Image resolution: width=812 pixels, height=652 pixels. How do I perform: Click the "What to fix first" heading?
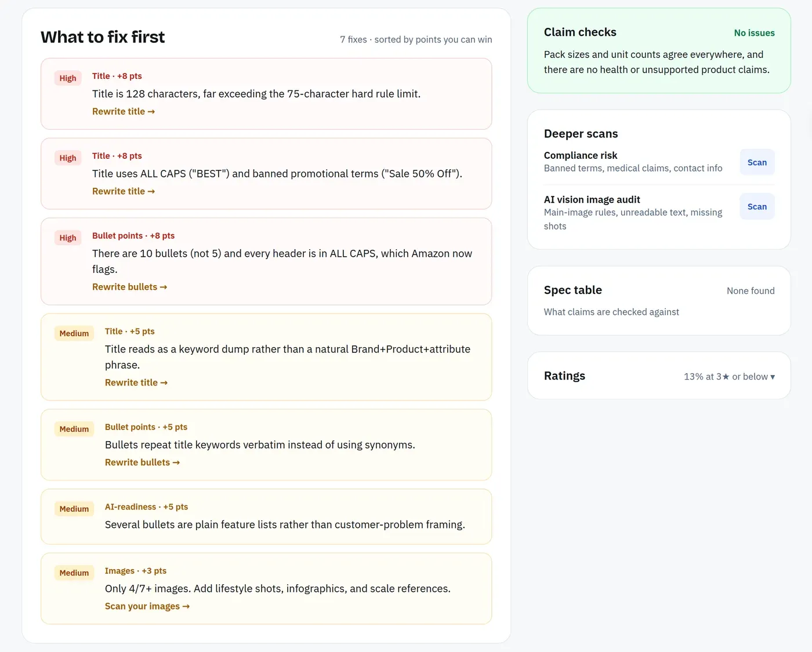(x=103, y=37)
